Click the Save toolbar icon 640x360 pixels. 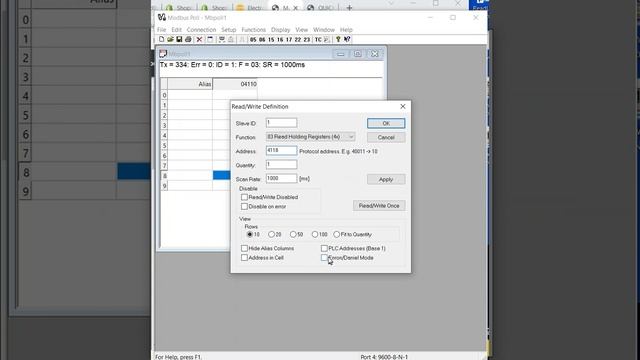click(x=179, y=40)
